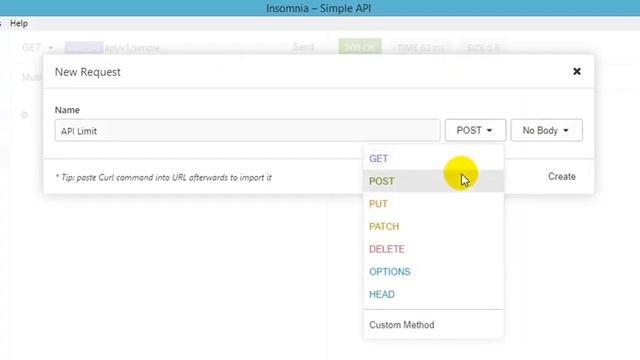Viewport: 640px width, 360px height.
Task: Open the No Body dropdown
Action: [x=547, y=130]
